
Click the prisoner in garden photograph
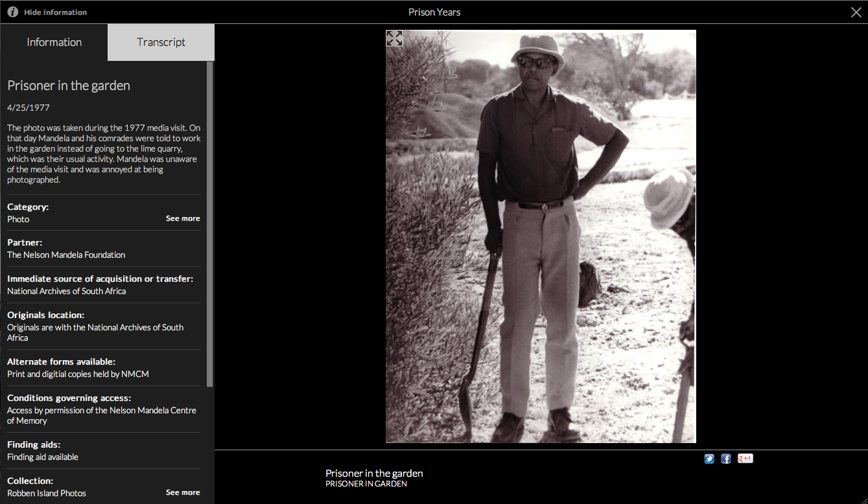tap(541, 236)
